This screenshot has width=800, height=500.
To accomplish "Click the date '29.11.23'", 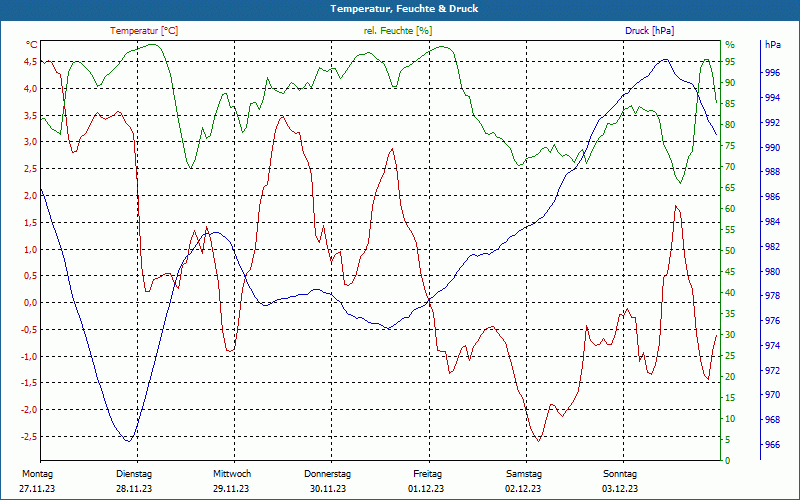I will (231, 489).
